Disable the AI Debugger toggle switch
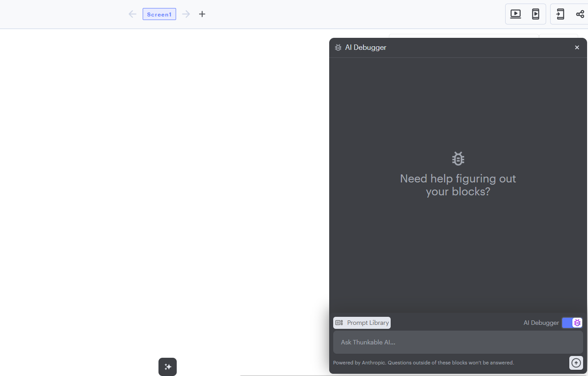The height and width of the screenshot is (376, 588). click(x=572, y=323)
